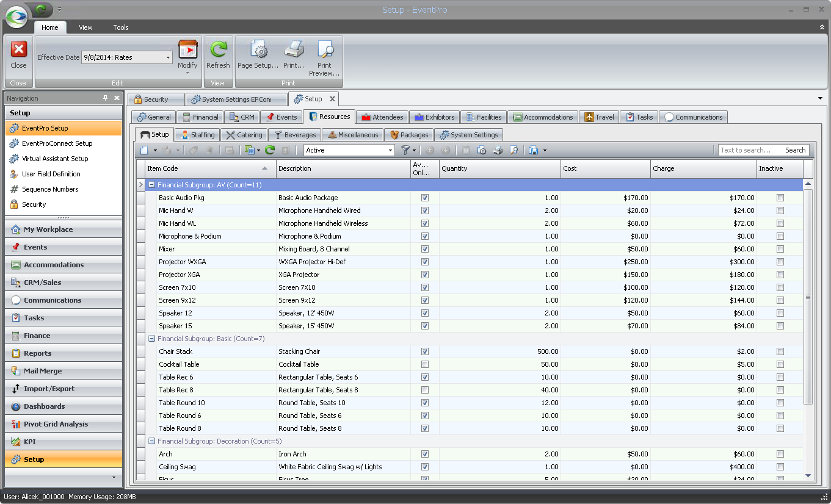Open the Dashboards navigation group
This screenshot has width=831, height=504.
(64, 406)
